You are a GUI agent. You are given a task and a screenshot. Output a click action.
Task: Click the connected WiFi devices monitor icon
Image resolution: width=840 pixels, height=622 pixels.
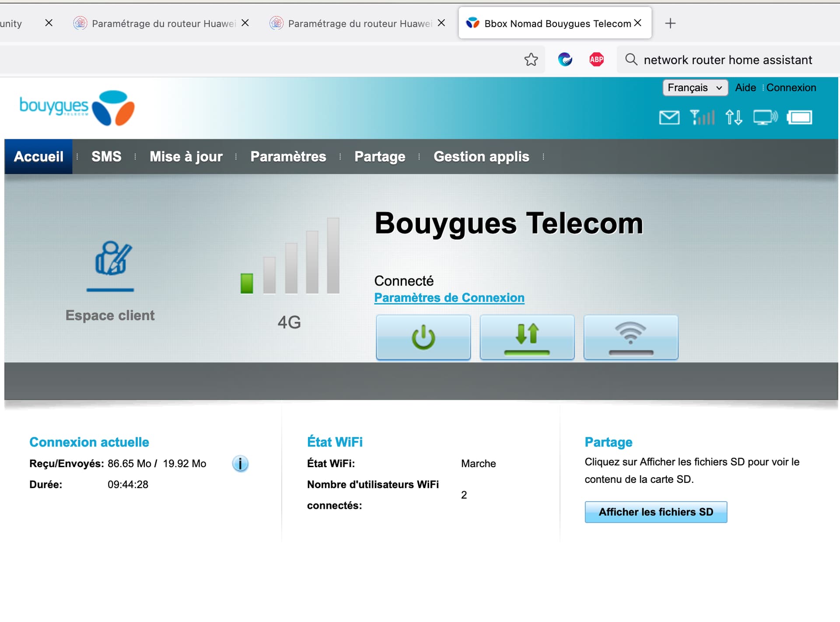pyautogui.click(x=765, y=117)
